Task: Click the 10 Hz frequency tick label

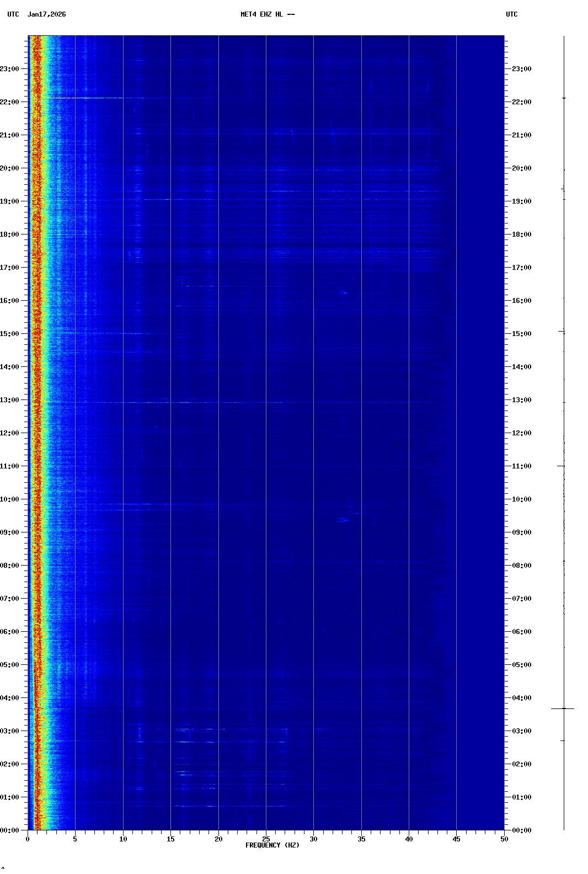Action: (x=123, y=839)
